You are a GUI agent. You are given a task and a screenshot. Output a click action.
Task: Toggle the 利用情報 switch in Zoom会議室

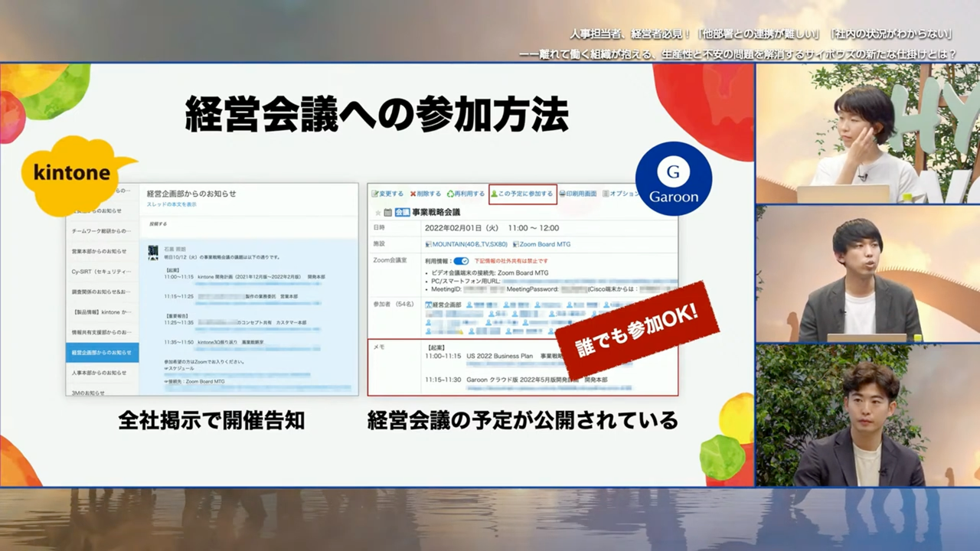click(x=461, y=261)
